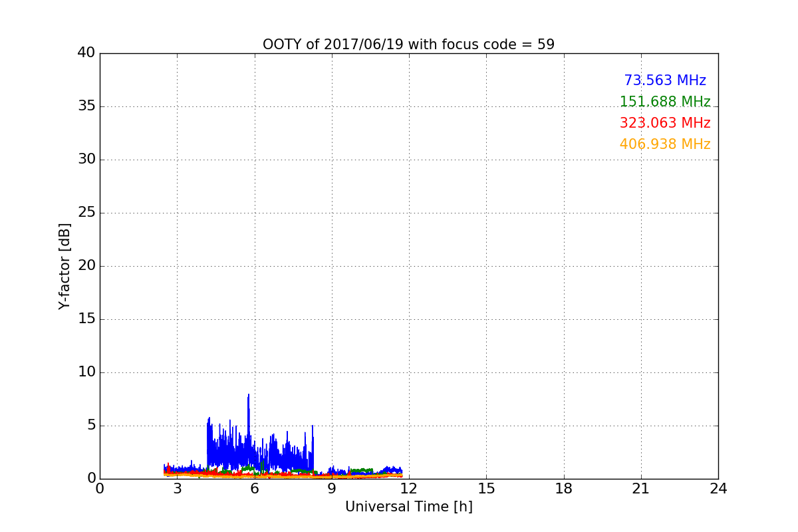Click the plot title 'OOTY of 2017/06/19 with focus code = 59'
This screenshot has width=798, height=532.
point(408,45)
